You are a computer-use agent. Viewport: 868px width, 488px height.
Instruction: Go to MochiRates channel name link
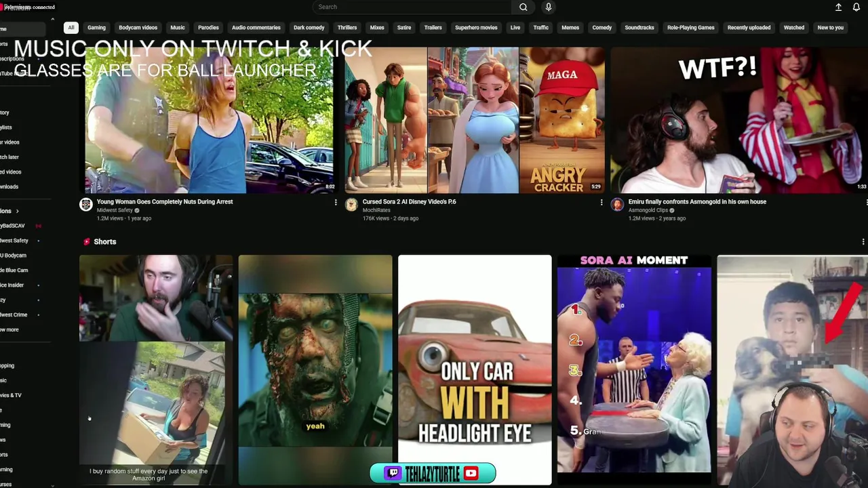[376, 210]
